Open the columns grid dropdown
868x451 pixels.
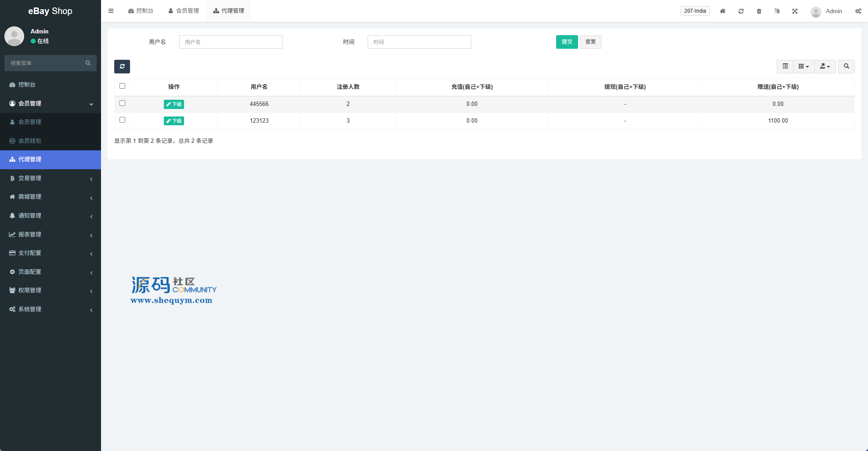803,66
